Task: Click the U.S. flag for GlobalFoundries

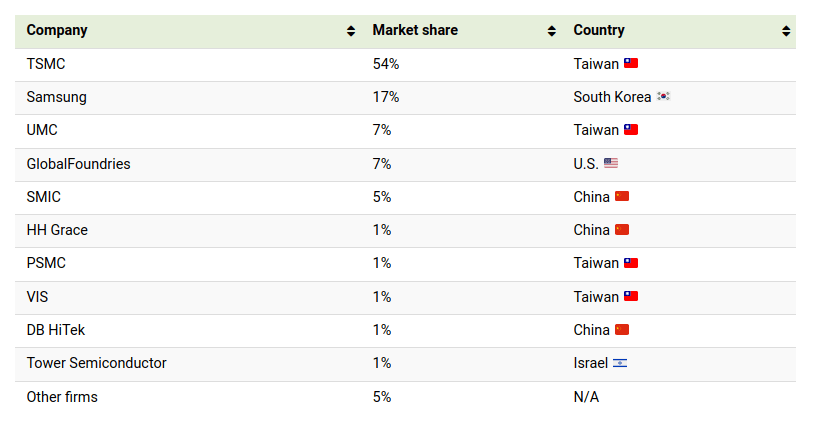Action: pos(611,163)
